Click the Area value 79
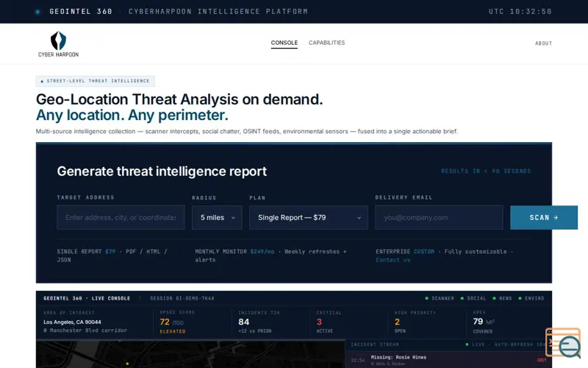Image resolution: width=588 pixels, height=368 pixels. click(478, 322)
